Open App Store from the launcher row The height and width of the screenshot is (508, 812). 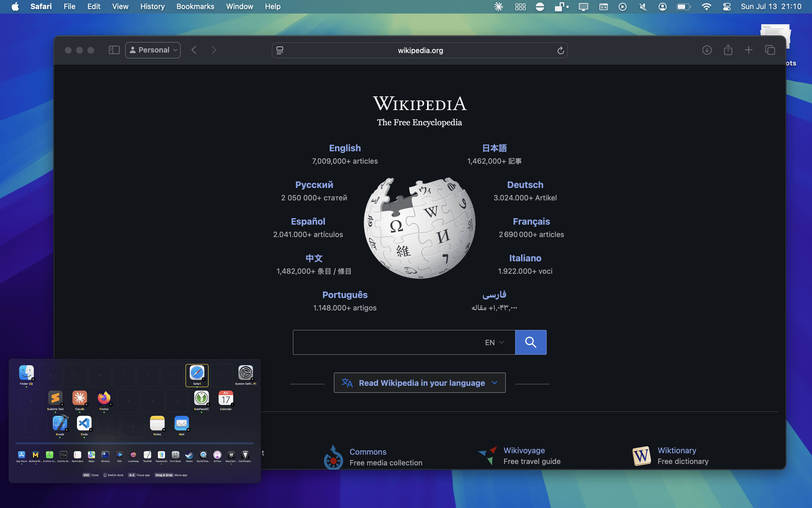click(21, 455)
